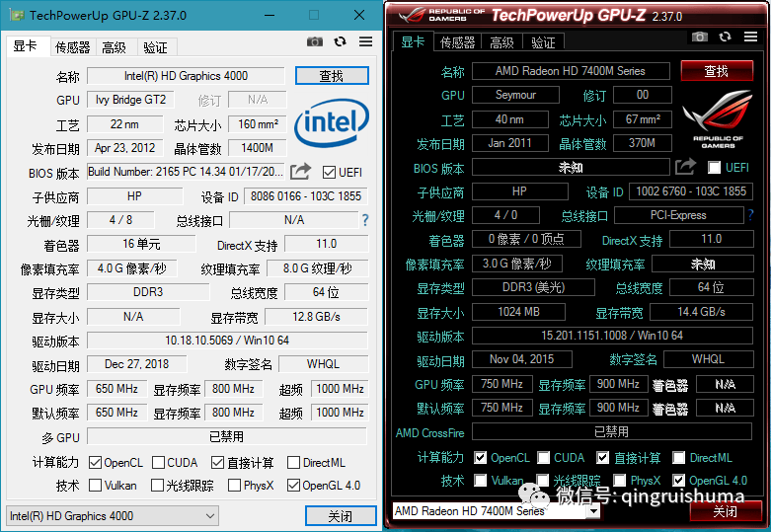Toggle PhysX checkbox in ROG window
Viewport: 771px width, 532px height.
(x=620, y=480)
